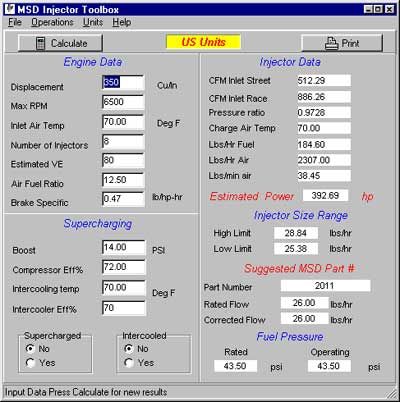Screen dimensions: 400x402
Task: Open the Units menu
Action: [93, 22]
